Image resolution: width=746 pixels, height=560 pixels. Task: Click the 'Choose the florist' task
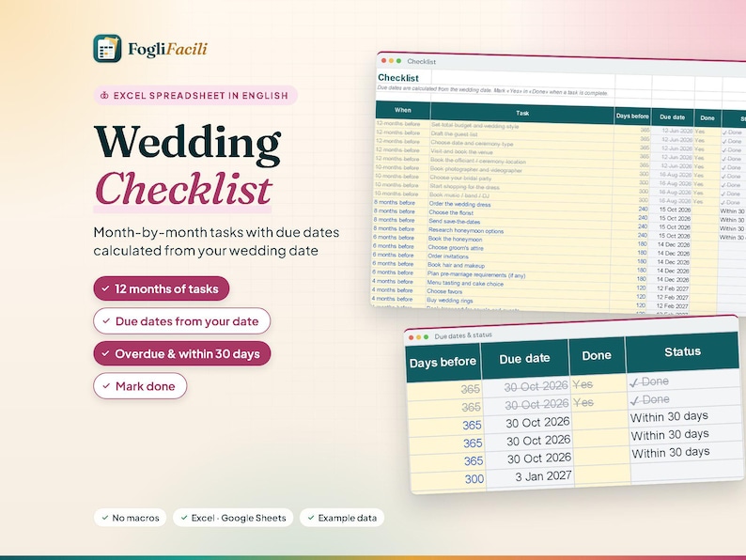[x=451, y=212]
